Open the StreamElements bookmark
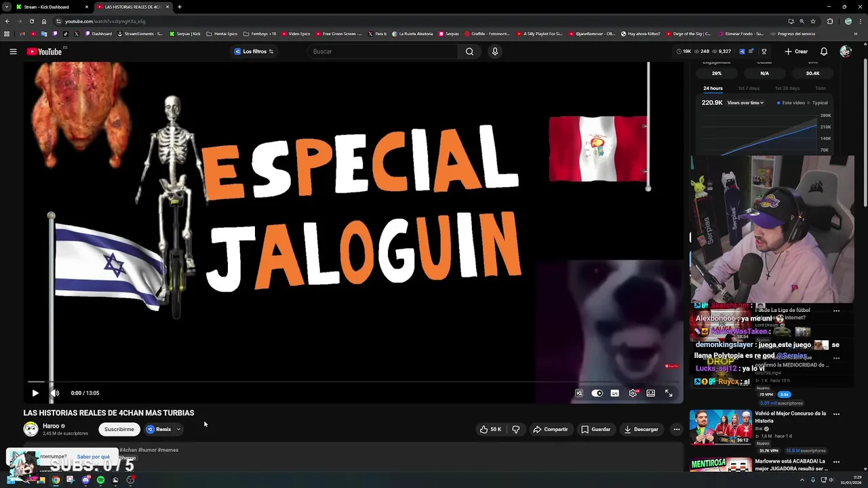The height and width of the screenshot is (488, 868). [x=140, y=34]
